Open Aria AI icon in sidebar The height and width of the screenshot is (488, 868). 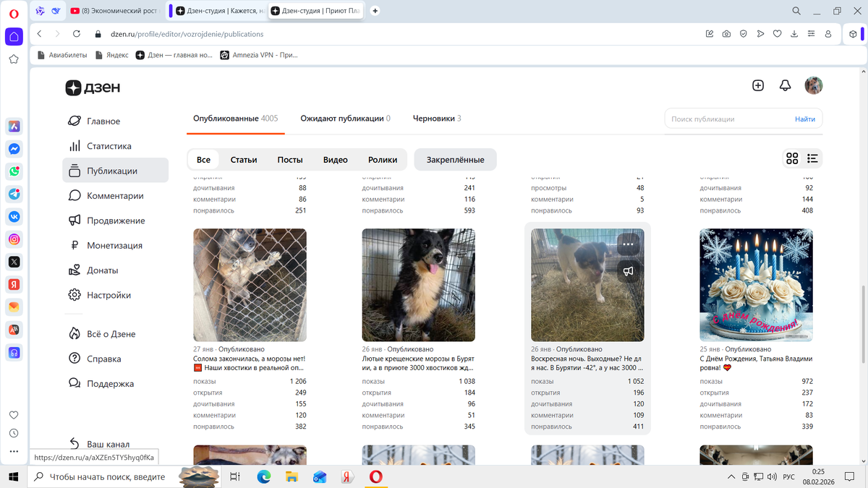click(14, 127)
